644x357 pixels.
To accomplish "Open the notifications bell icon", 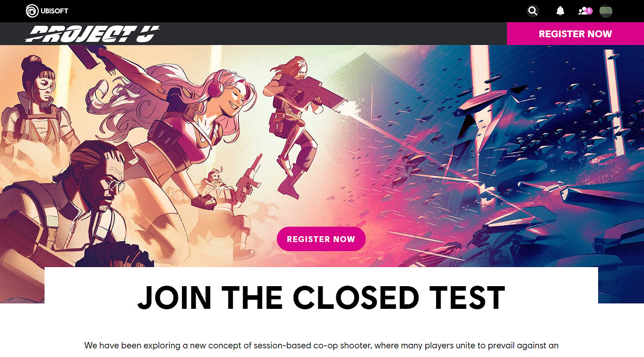I will point(560,11).
